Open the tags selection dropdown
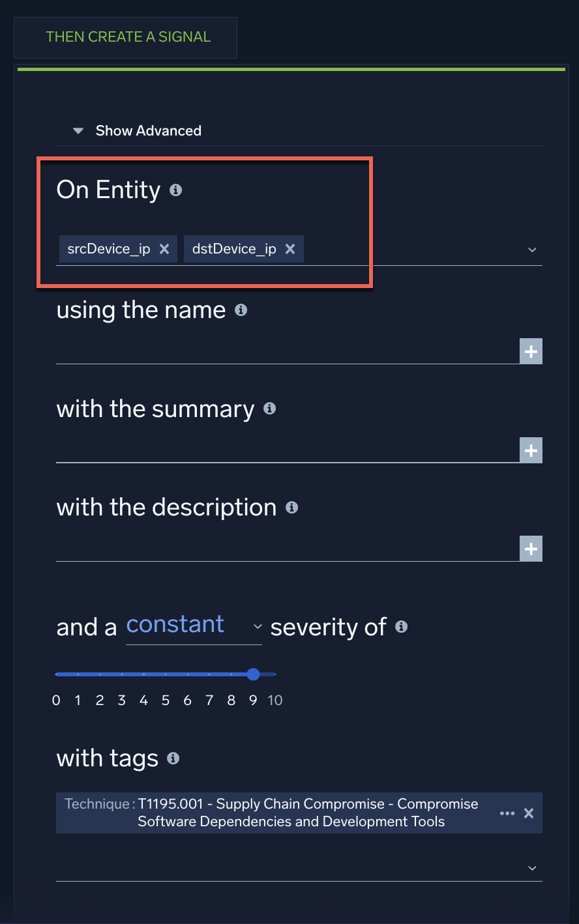The width and height of the screenshot is (579, 924). point(533,868)
